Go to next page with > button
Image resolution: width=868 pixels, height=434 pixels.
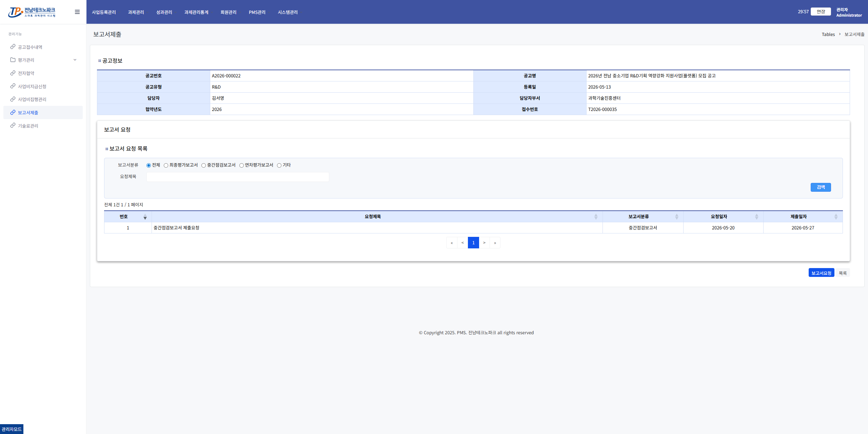[484, 243]
